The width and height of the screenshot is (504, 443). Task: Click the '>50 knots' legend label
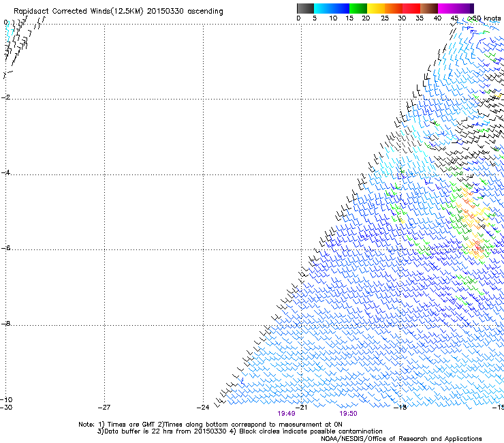(x=484, y=18)
